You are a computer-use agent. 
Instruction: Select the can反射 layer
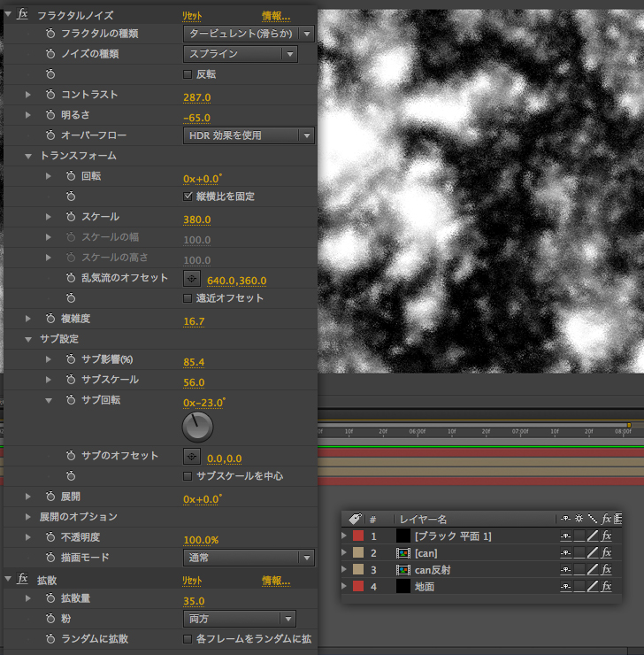coord(433,570)
